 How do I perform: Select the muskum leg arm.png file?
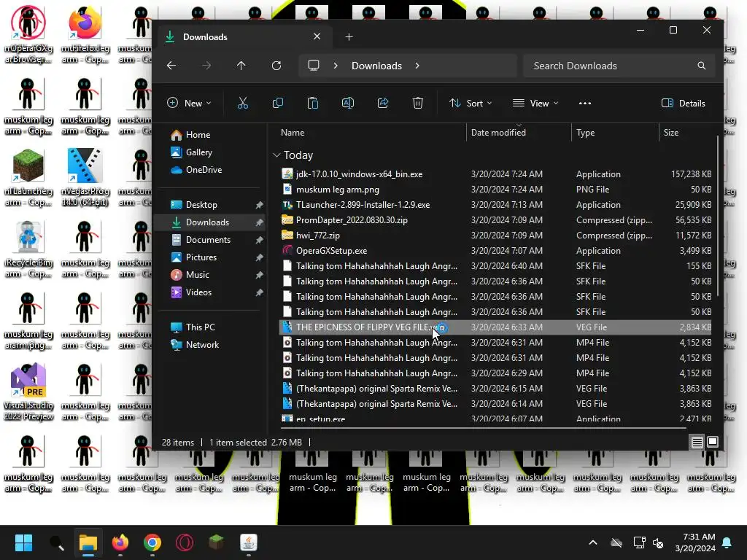(495, 190)
